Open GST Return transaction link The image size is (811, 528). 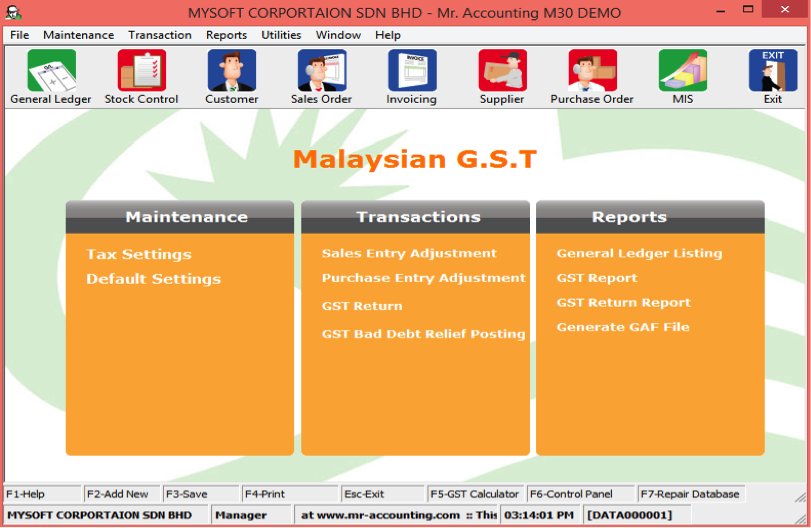tap(362, 306)
